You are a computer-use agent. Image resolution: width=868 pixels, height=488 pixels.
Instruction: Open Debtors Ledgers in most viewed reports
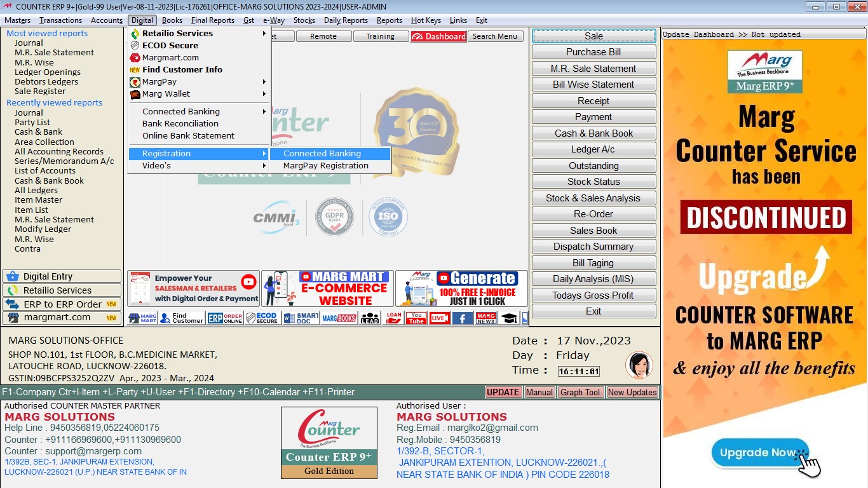46,81
